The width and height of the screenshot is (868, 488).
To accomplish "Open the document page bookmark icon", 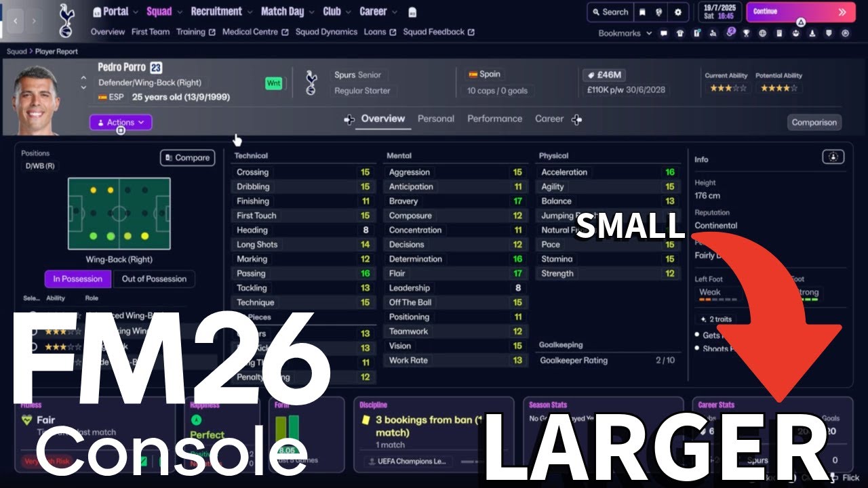I will [x=779, y=33].
